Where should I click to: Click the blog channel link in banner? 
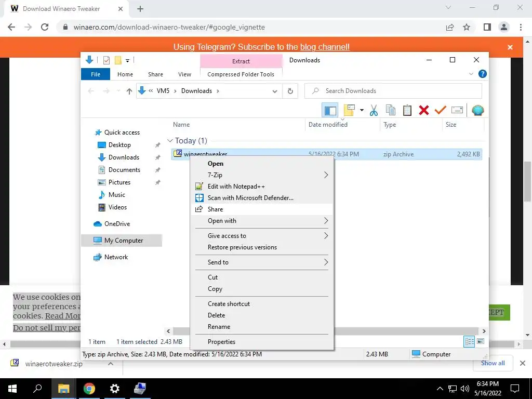pyautogui.click(x=325, y=47)
